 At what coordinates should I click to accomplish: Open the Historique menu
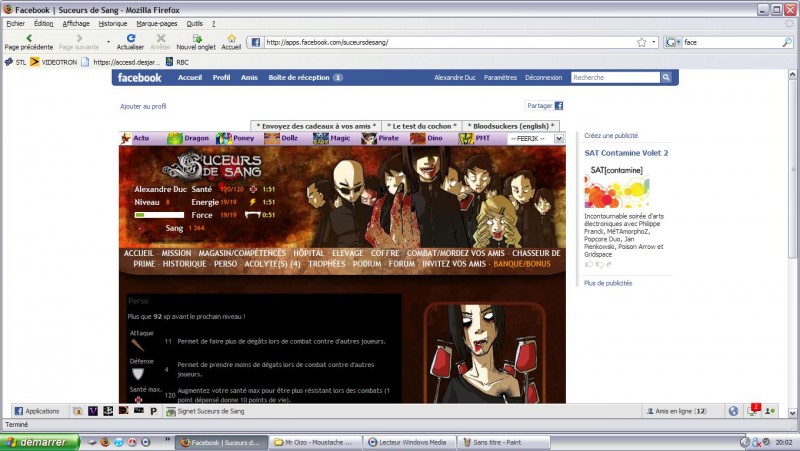(x=113, y=23)
